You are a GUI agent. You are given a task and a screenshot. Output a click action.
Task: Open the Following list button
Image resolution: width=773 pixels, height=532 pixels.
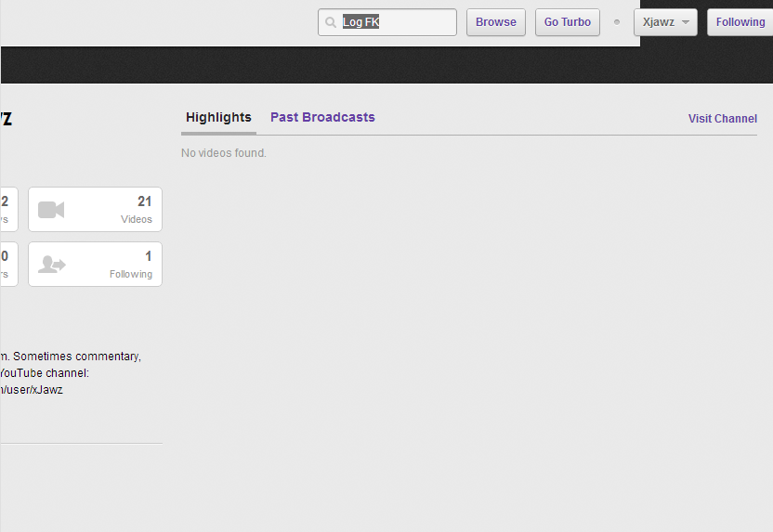pyautogui.click(x=740, y=22)
